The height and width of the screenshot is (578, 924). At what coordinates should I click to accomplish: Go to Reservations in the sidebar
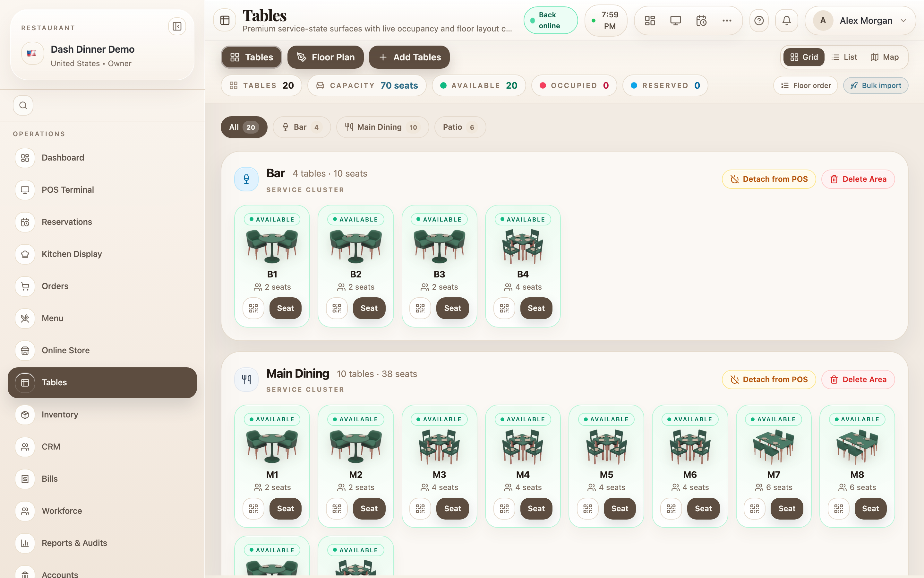(x=102, y=222)
